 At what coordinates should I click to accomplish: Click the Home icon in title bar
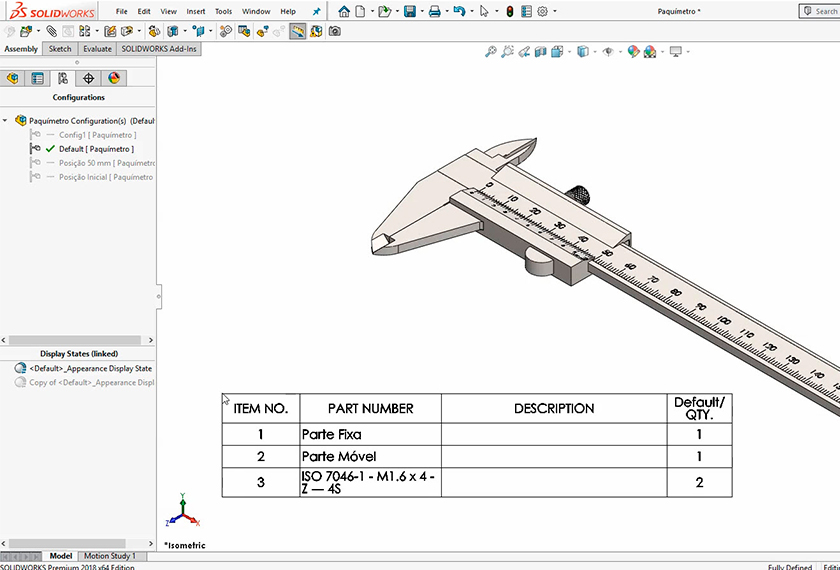tap(344, 11)
